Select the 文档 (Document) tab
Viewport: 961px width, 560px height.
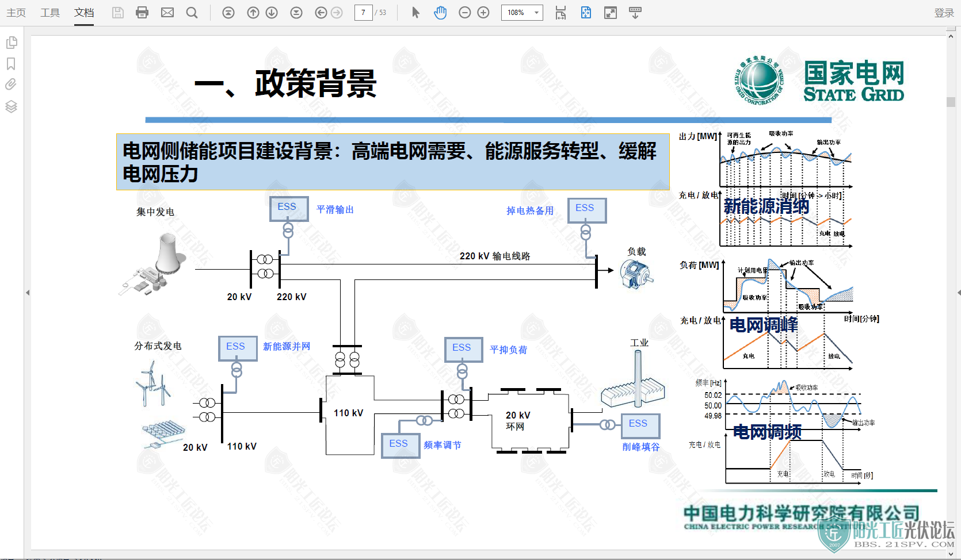tap(84, 13)
